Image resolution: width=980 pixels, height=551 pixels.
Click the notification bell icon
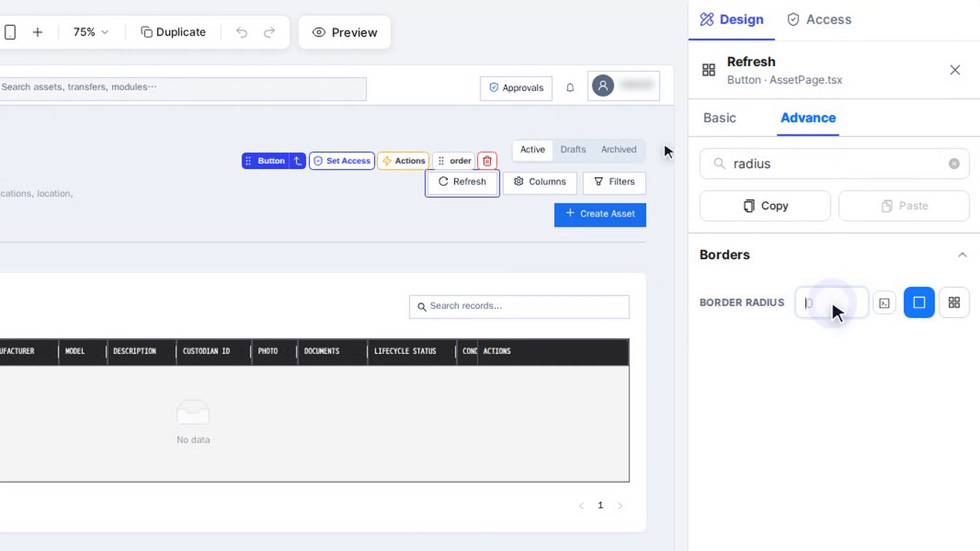[570, 88]
